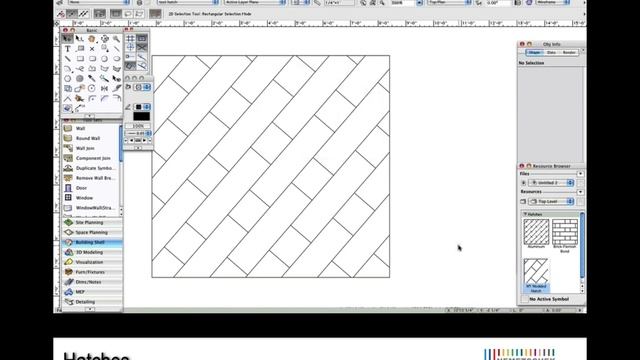
Task: Choose the Fillet tool
Action: (x=92, y=98)
